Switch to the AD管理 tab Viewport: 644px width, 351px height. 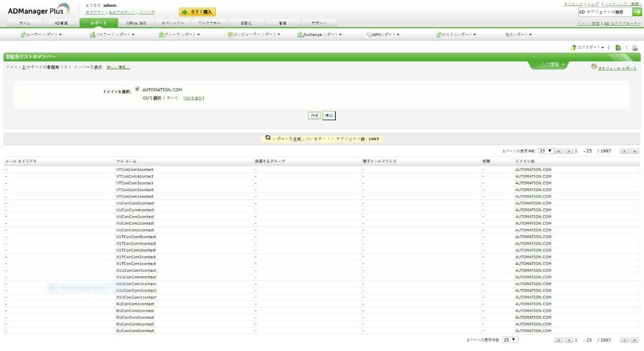[x=61, y=23]
